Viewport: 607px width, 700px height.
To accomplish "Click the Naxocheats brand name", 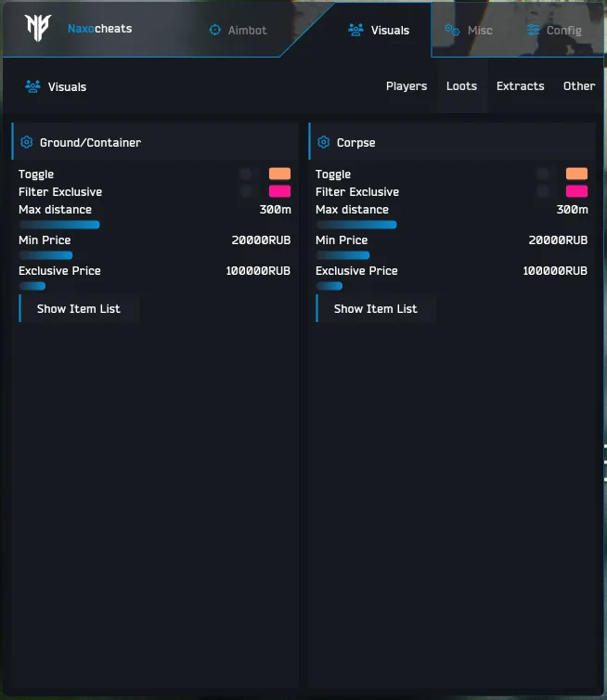I will [x=100, y=29].
